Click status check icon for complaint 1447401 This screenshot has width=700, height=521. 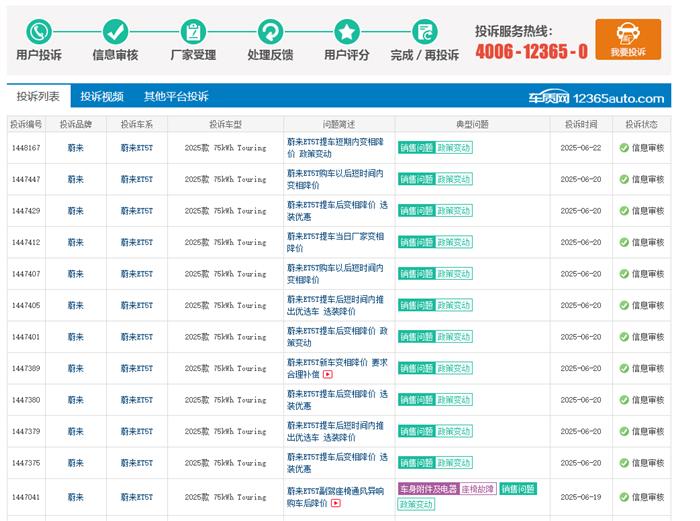(624, 337)
